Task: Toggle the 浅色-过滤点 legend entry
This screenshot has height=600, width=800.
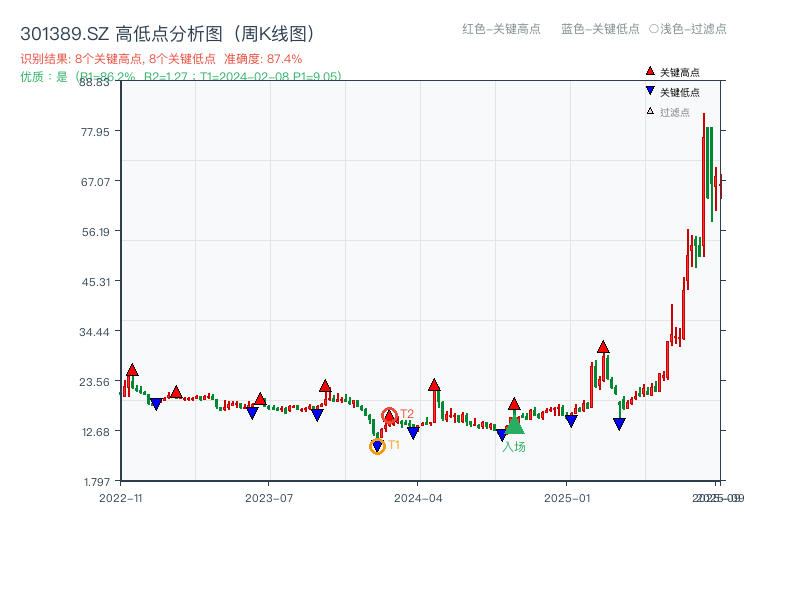Action: click(690, 30)
